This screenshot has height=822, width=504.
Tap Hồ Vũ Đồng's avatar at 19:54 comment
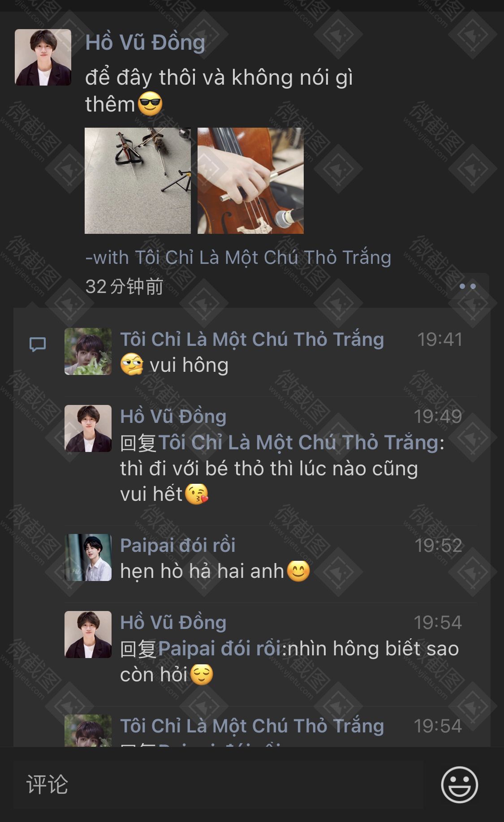88,634
